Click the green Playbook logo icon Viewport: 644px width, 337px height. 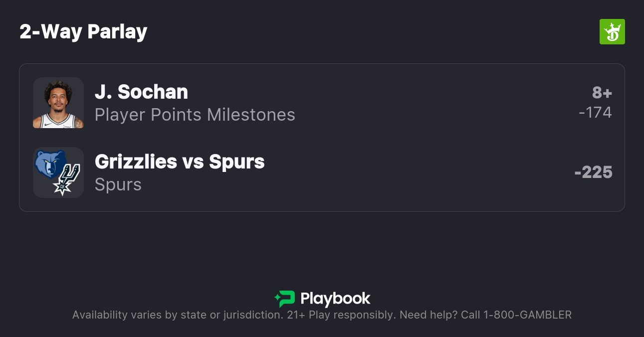pos(285,299)
